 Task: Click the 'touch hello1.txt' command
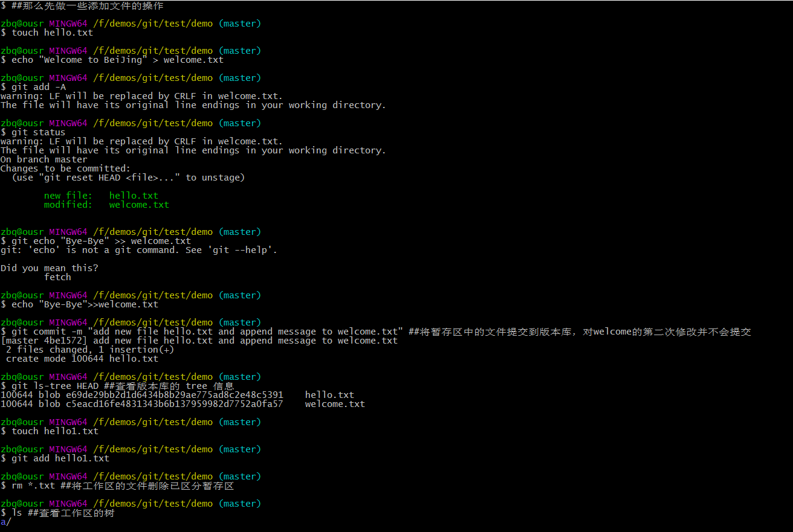click(x=50, y=431)
